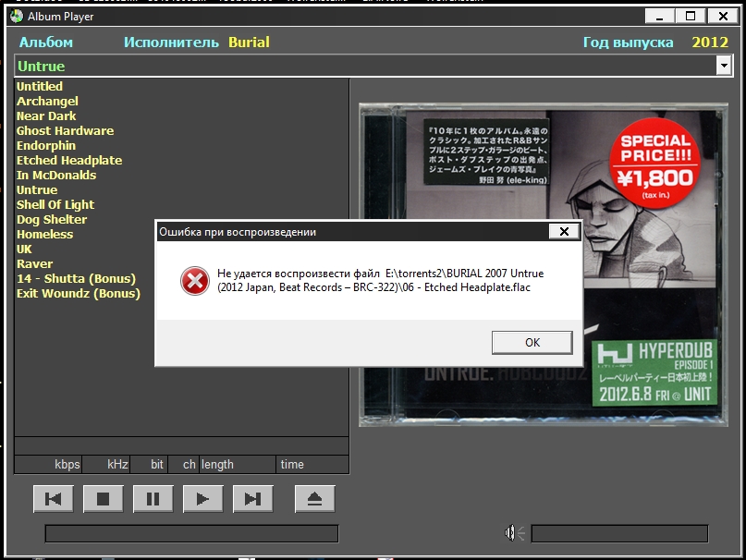Select the track Shell Of Light
Screen dimensions: 746x560
tap(55, 204)
